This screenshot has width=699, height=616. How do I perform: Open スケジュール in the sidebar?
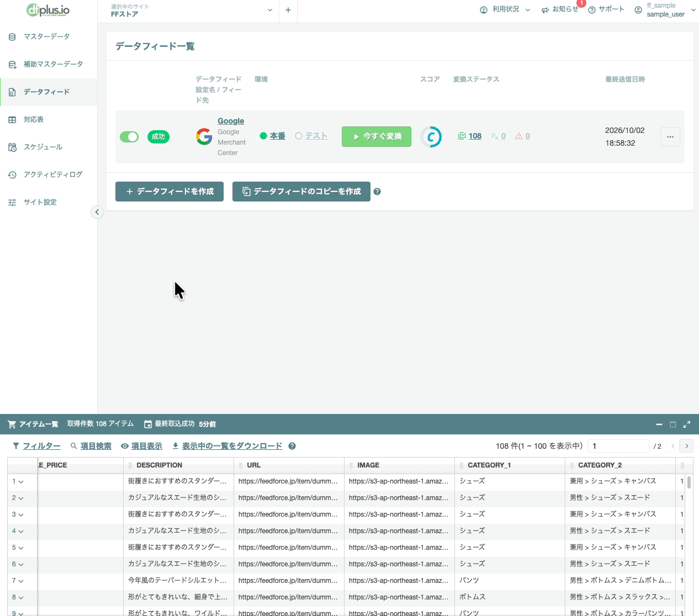pos(49,147)
